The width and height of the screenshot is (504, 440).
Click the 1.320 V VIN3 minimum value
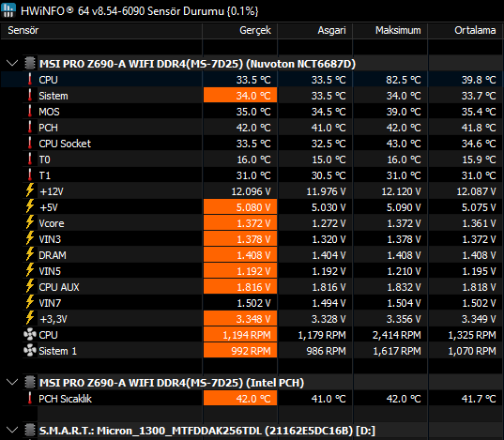click(328, 239)
